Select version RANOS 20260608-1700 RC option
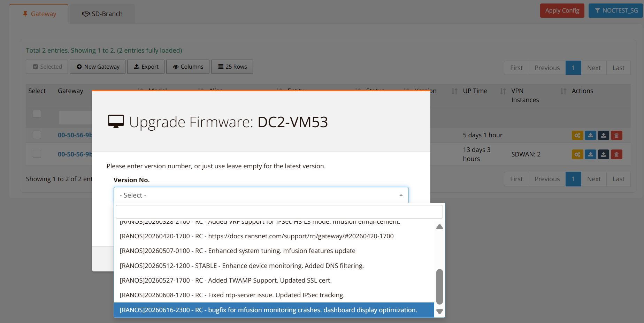The image size is (644, 323). [274, 295]
